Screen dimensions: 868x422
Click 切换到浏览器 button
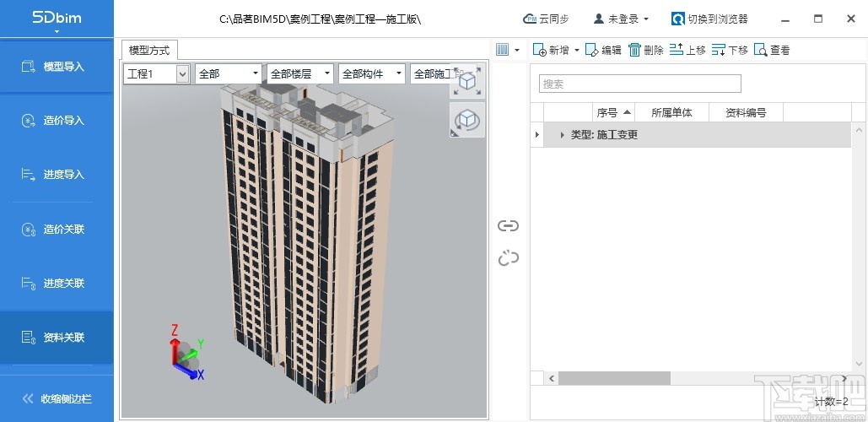[709, 19]
